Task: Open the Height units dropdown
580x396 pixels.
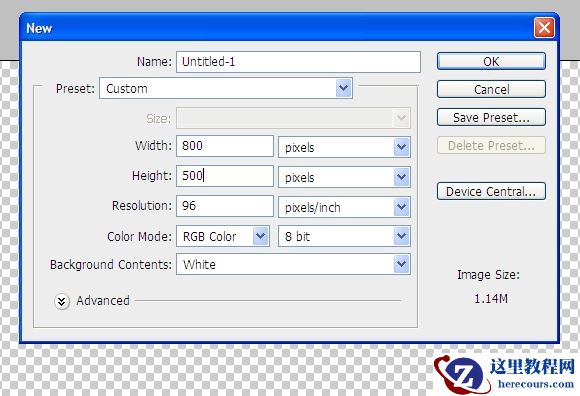Action: pos(344,177)
